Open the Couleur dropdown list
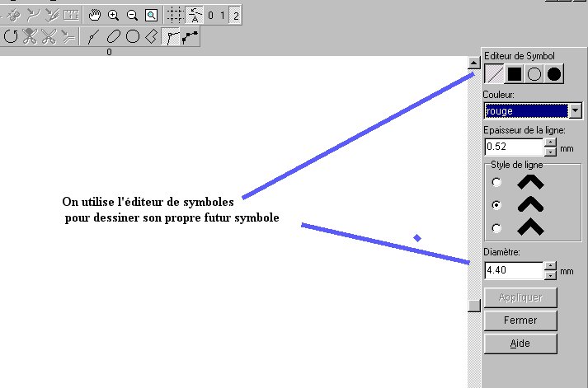Viewport: 588px width, 388px height. [x=575, y=111]
